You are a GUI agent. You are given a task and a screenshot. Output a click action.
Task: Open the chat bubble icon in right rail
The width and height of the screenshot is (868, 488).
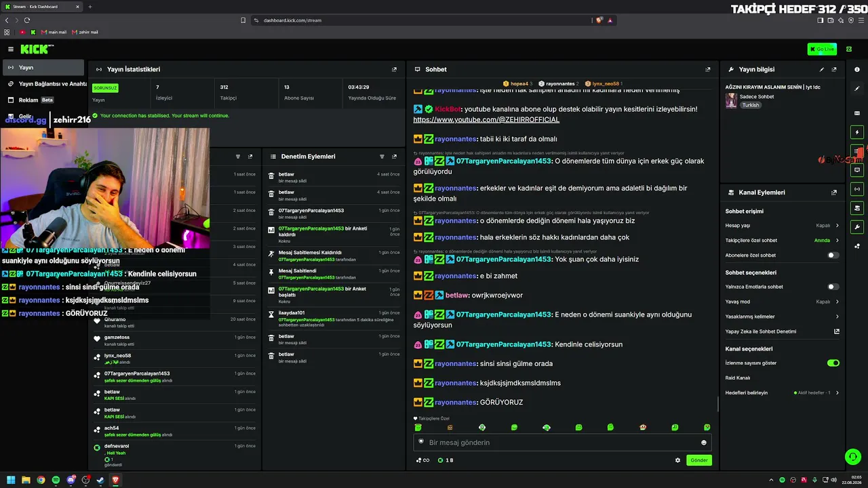click(x=857, y=170)
